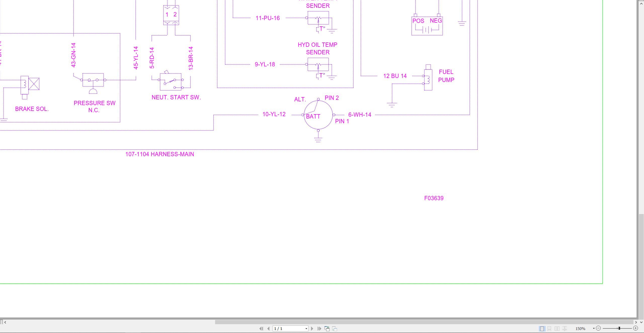Click the 107-1104 HARNESS-MAIN label
The width and height of the screenshot is (644, 333).
click(x=160, y=154)
